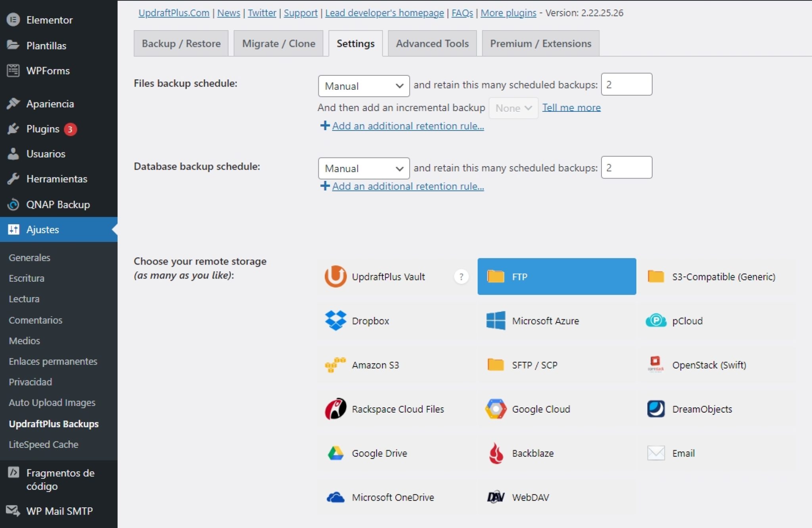Viewport: 812px width, 528px height.
Task: Enable pCloud remote storage
Action: point(687,321)
